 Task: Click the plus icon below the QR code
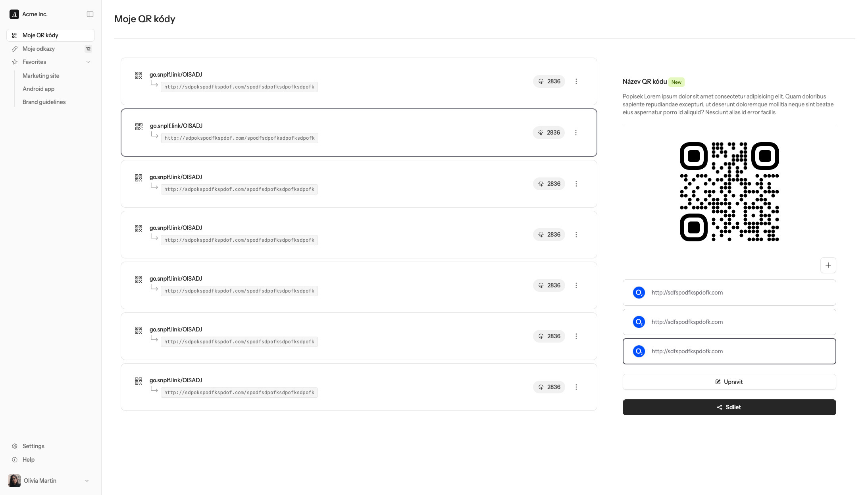[x=828, y=265]
